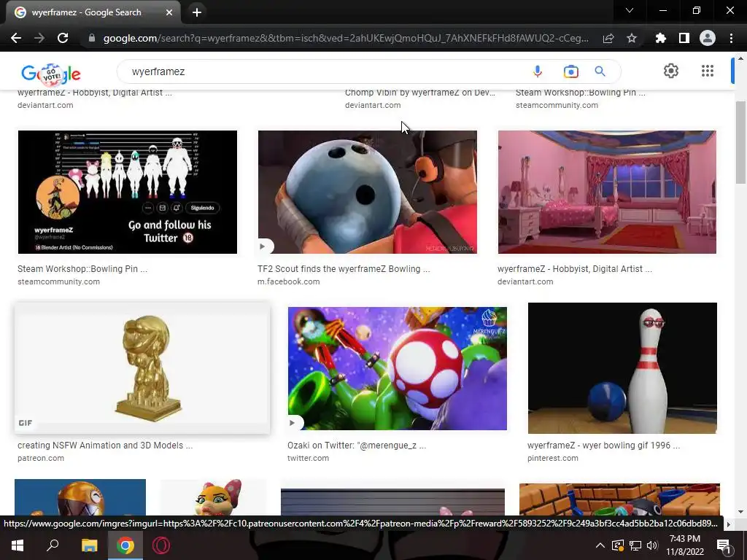Open the Twitter follow thumbnail image
This screenshot has height=560, width=747.
click(x=127, y=192)
